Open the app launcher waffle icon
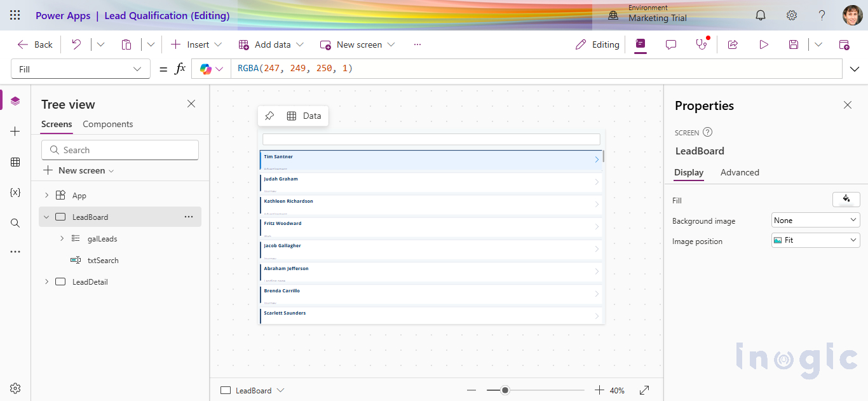The width and height of the screenshot is (868, 401). pos(15,15)
